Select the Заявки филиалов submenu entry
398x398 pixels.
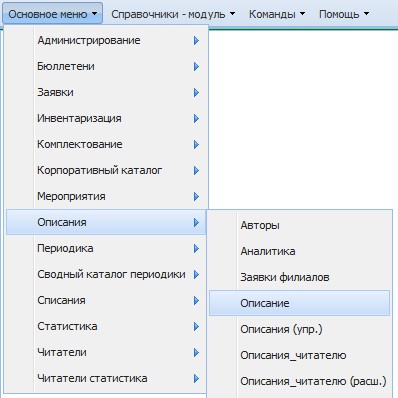pos(299,277)
